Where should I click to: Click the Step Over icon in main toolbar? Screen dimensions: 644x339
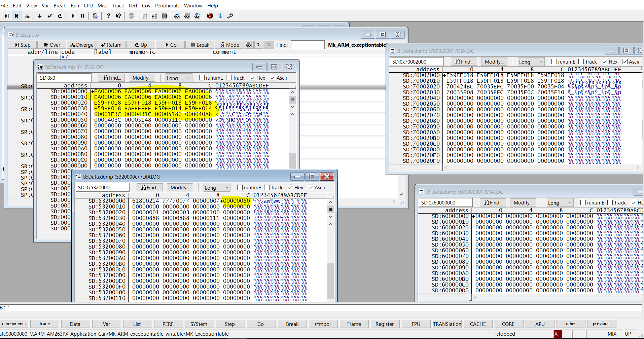(17, 16)
